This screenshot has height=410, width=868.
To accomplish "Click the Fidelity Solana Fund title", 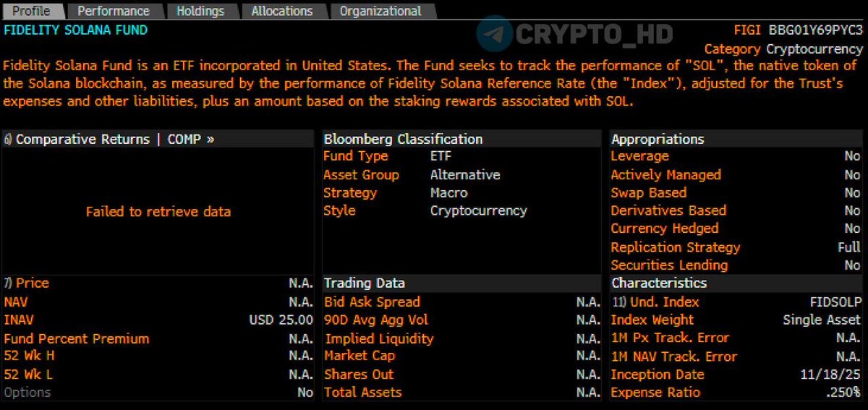I will tap(75, 30).
